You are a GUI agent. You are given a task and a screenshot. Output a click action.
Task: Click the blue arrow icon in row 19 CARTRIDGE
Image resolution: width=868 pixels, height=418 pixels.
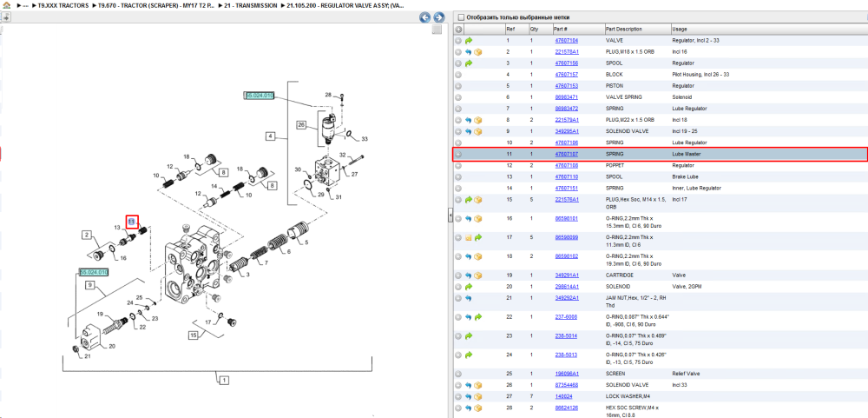469,275
